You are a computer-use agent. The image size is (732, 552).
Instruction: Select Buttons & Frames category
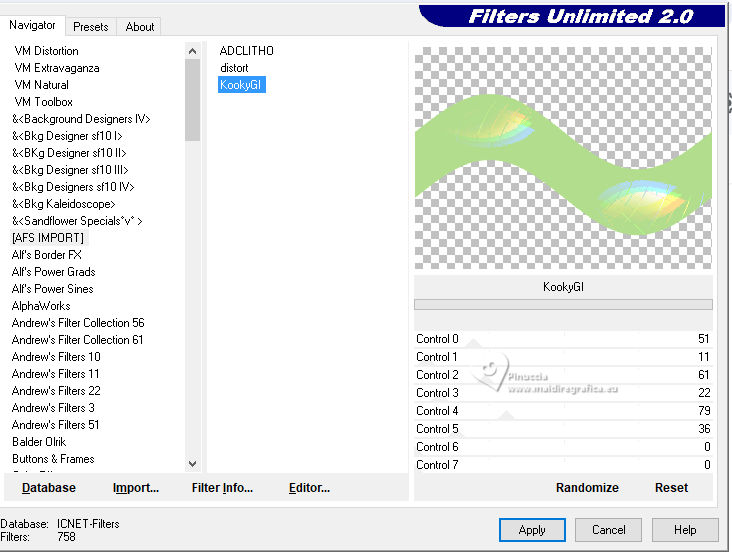[53, 459]
